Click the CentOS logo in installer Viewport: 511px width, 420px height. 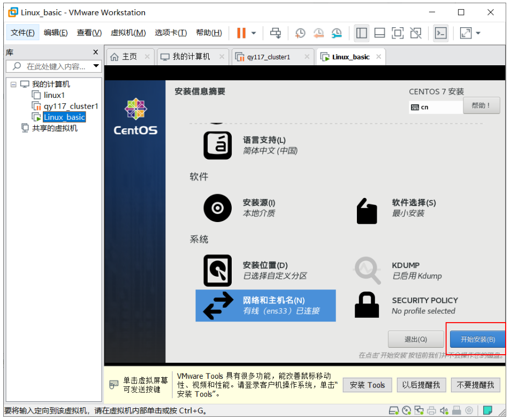pos(135,116)
